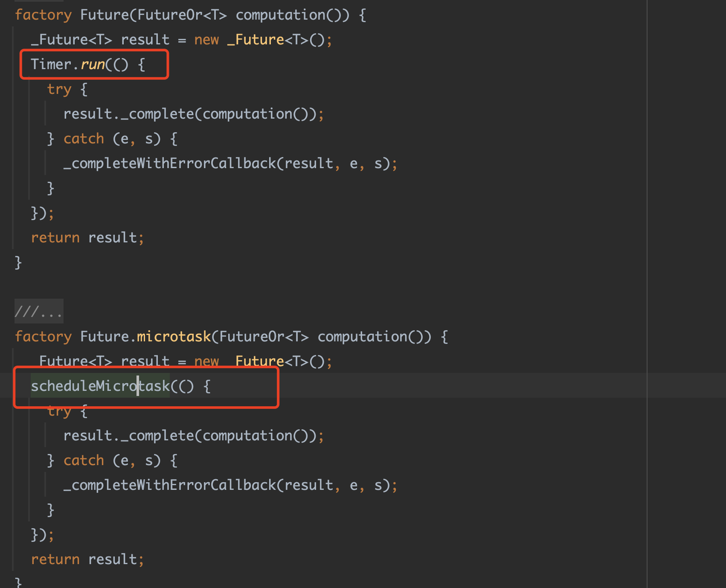
Task: Click "_Future<T>()" constructor call above Timer.run
Action: coord(276,40)
